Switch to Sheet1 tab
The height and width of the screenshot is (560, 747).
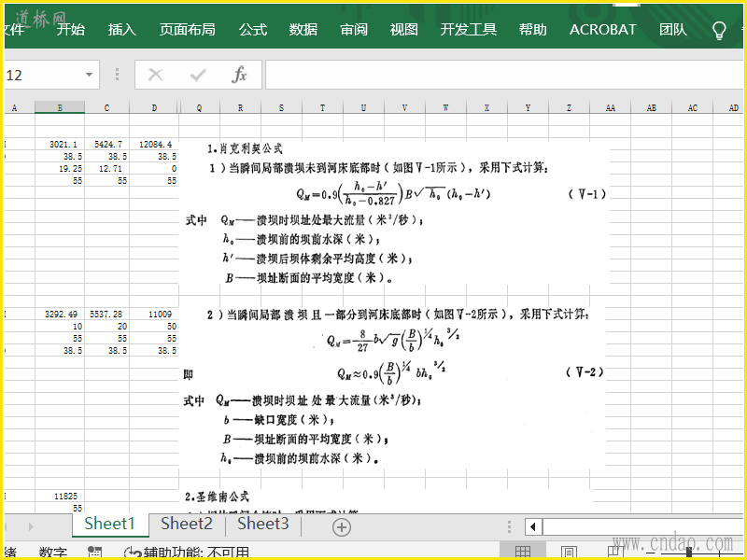tap(109, 524)
